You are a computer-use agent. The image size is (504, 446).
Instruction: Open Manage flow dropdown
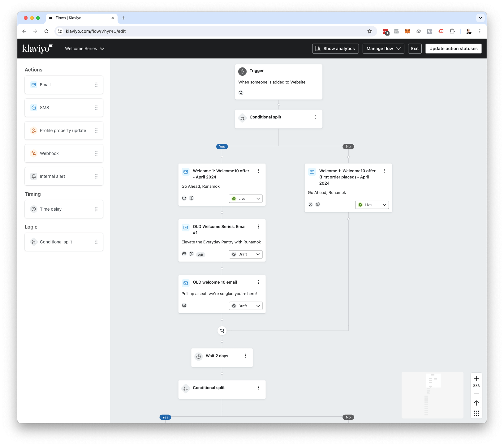[x=383, y=49]
